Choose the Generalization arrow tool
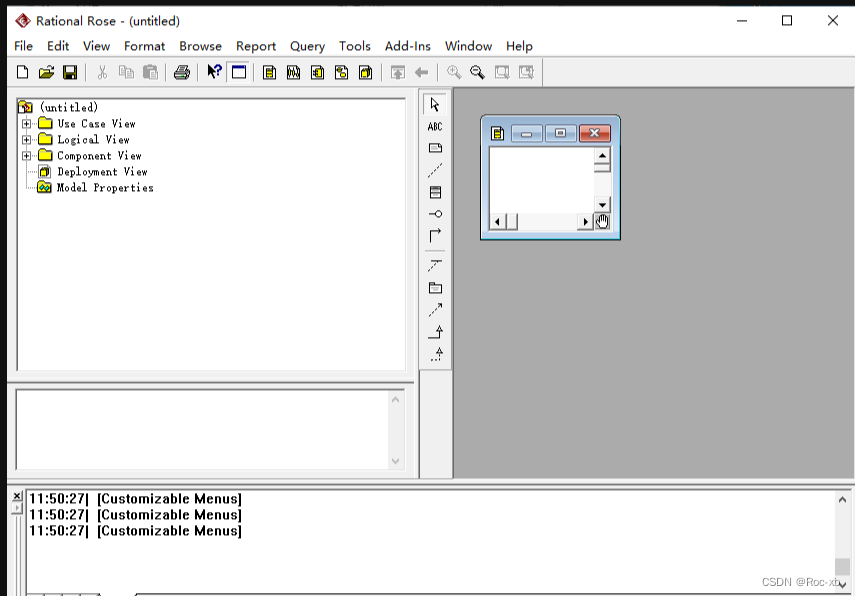 (x=436, y=332)
